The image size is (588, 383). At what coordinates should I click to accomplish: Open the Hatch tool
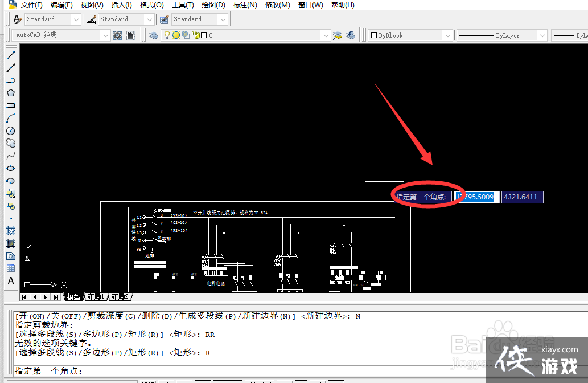click(x=10, y=230)
